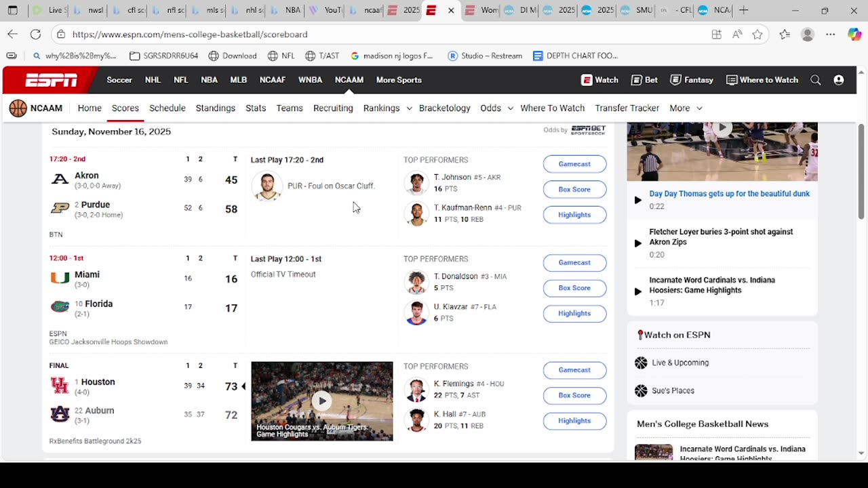
Task: View Highlights for Houston vs. Auburn
Action: point(574,421)
